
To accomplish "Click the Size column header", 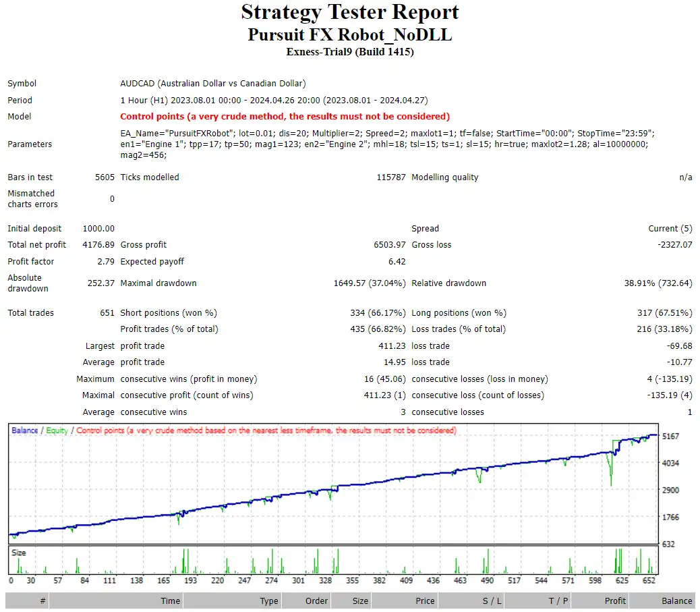I will [360, 601].
